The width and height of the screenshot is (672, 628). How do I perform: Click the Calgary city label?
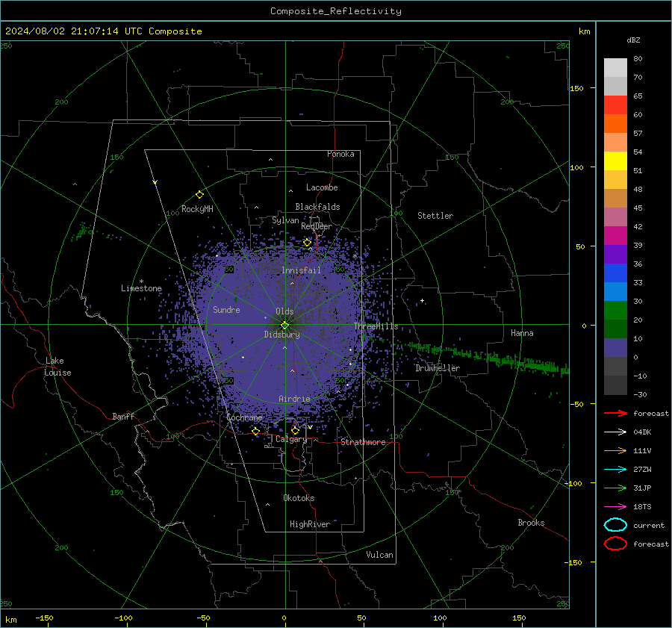[x=291, y=439]
